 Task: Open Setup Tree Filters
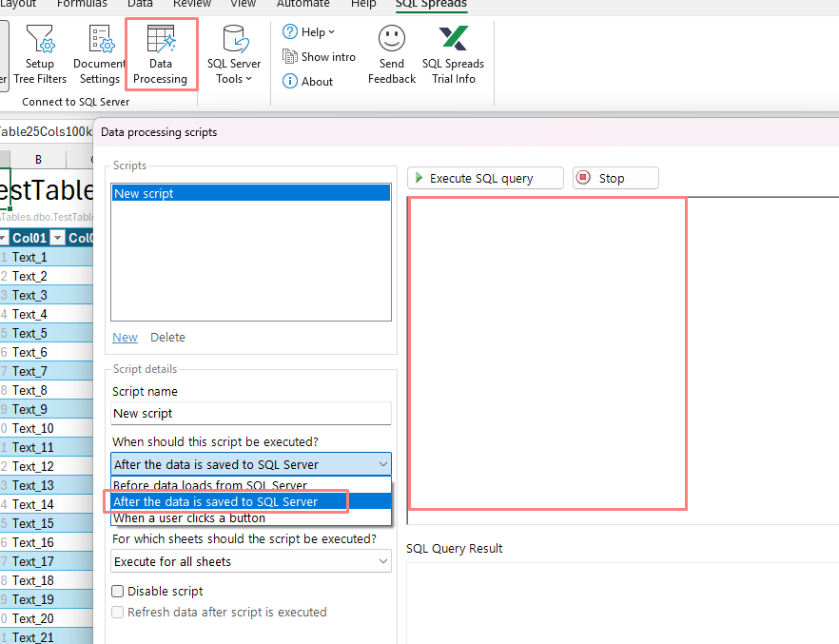(x=40, y=54)
